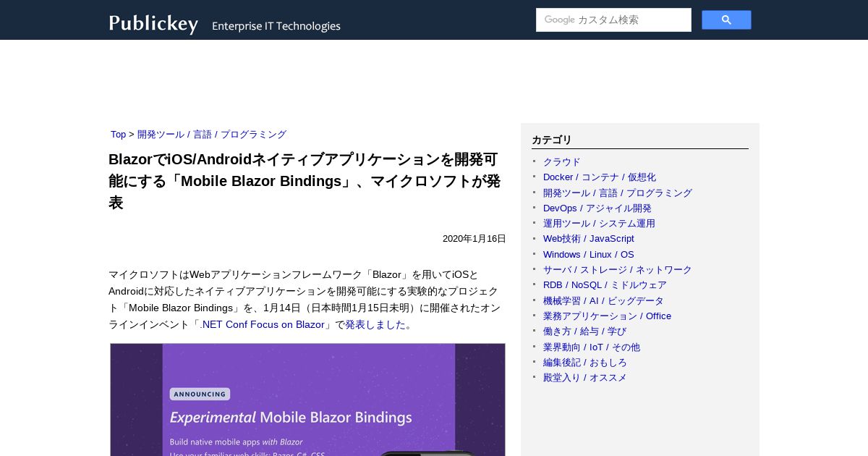Open the 業界動向 / IoT / その他 category
Viewport: 868px width, 456px height.
tap(592, 347)
